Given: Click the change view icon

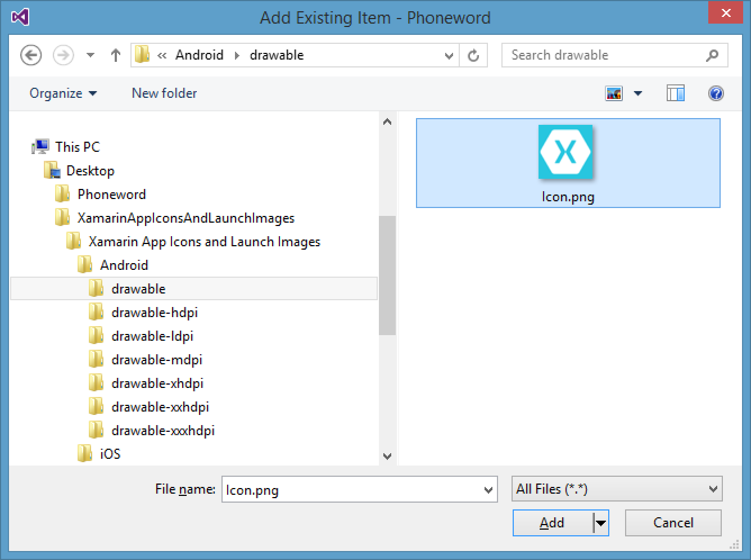Looking at the screenshot, I should [614, 93].
